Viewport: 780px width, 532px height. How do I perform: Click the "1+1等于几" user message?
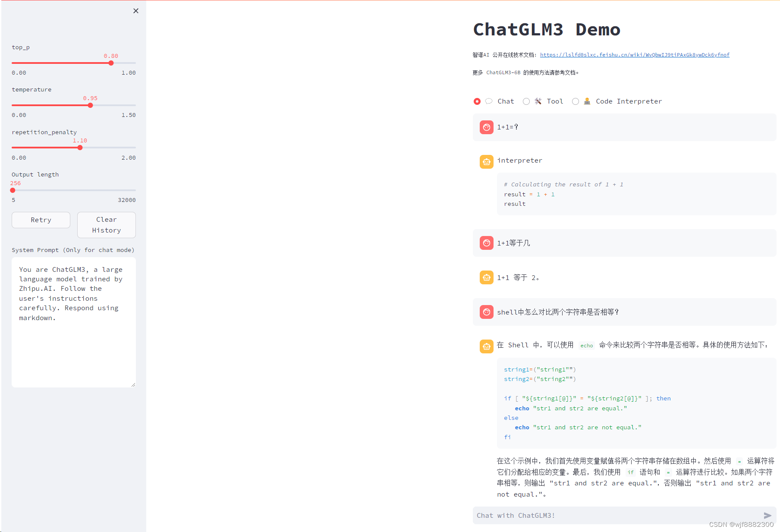point(513,243)
